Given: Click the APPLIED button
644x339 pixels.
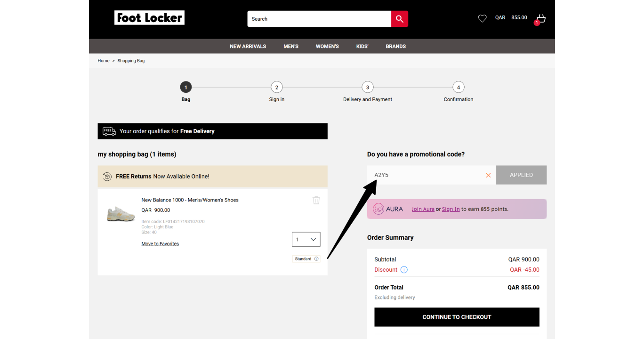Looking at the screenshot, I should coord(522,175).
